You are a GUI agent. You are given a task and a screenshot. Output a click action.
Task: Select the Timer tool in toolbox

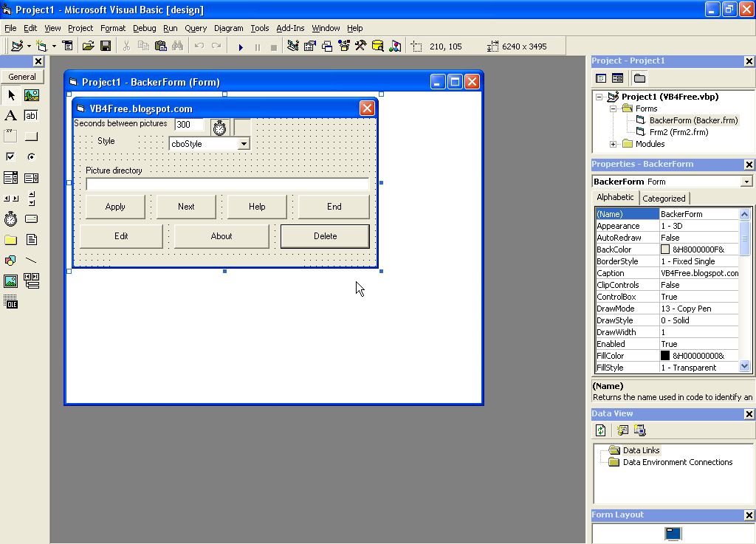point(10,219)
